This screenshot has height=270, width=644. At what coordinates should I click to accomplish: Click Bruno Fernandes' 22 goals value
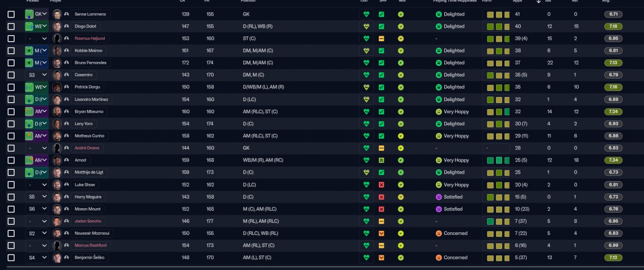click(x=550, y=63)
